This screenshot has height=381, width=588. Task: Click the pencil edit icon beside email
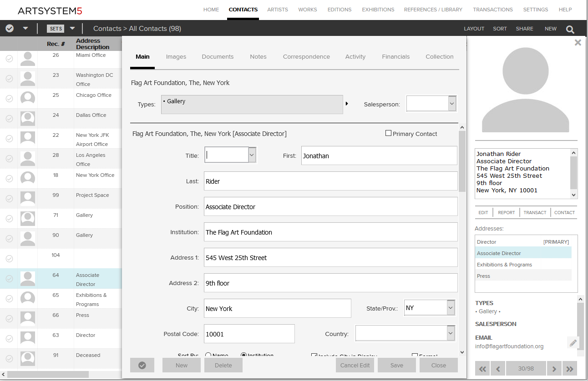click(x=573, y=343)
